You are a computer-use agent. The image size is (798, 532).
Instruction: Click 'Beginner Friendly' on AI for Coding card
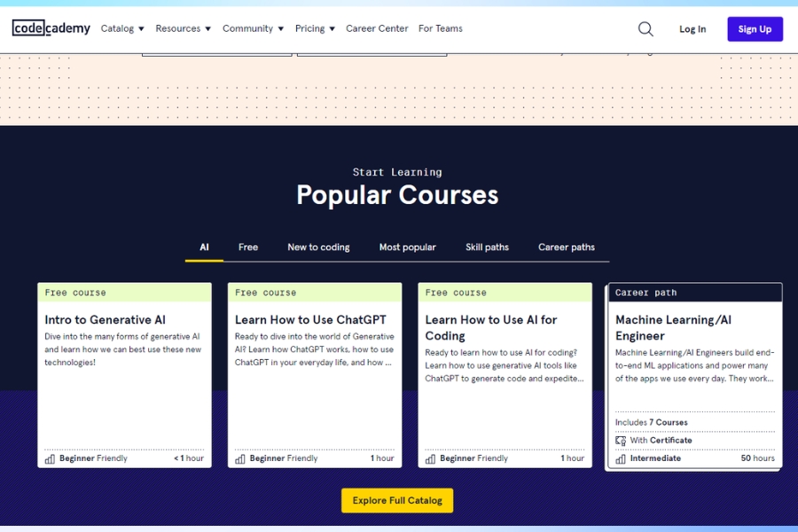[x=473, y=458]
